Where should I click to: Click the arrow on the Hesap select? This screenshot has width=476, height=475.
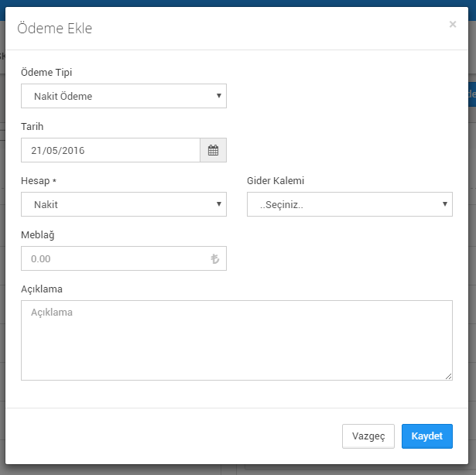[x=218, y=204]
